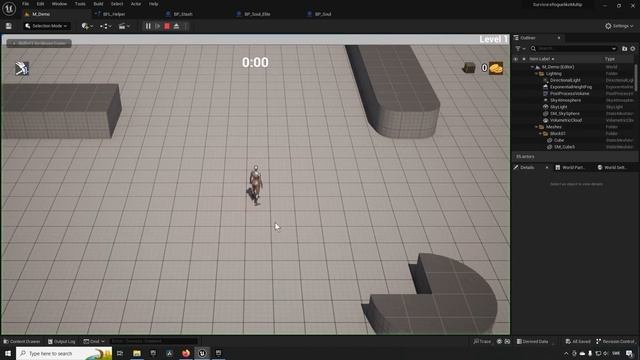
Task: Open the Outliner filter dropdown
Action: pos(520,49)
